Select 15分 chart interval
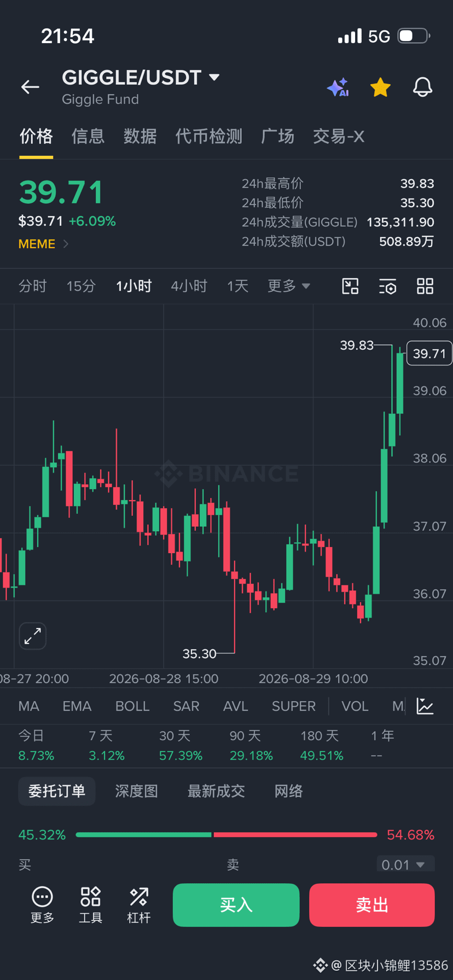This screenshot has height=980, width=453. pos(81,286)
